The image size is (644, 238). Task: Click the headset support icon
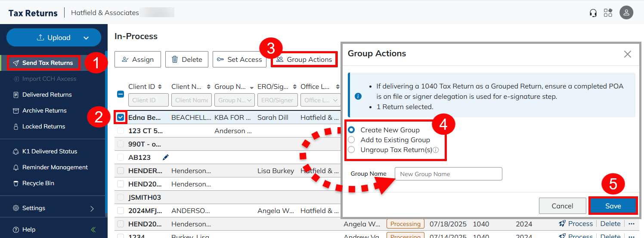pyautogui.click(x=593, y=13)
